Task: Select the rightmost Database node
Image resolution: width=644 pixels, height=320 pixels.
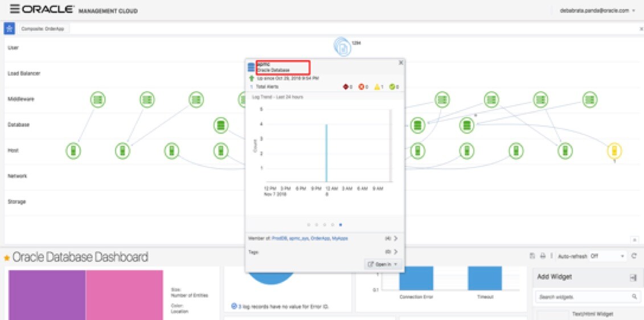Action: click(x=466, y=125)
